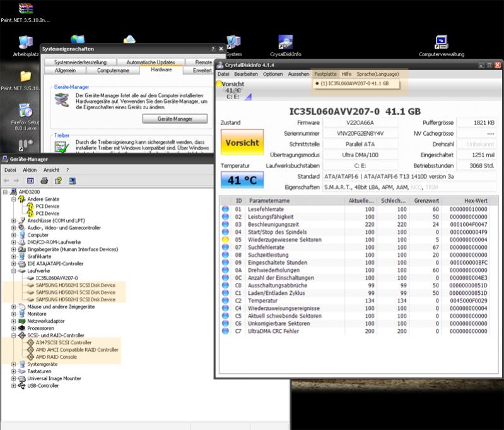The width and height of the screenshot is (504, 430).
Task: Click the yellow status dot for Wiederzugewiesene Sektoren
Action: [x=225, y=240]
